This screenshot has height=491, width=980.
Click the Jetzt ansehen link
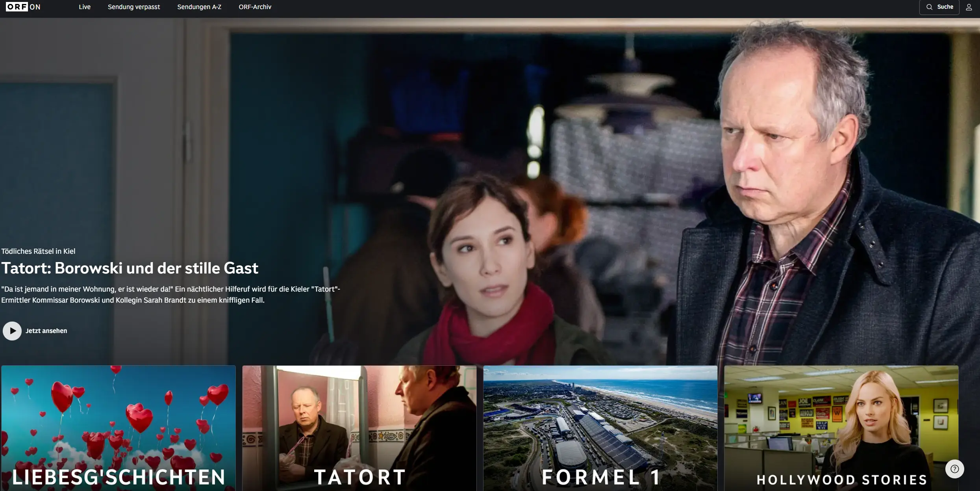pos(46,331)
